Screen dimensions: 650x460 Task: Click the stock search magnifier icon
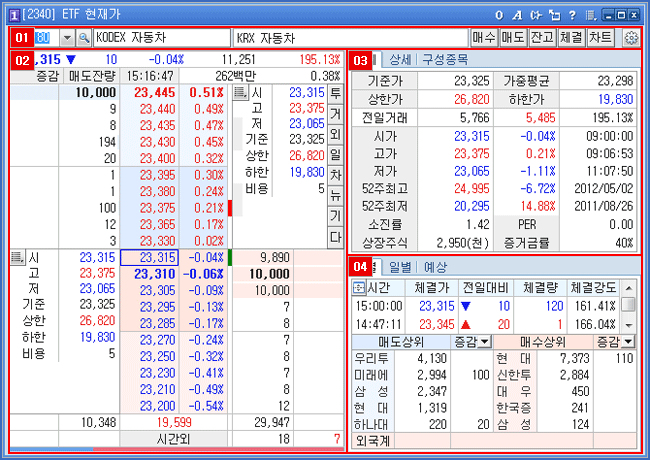82,37
